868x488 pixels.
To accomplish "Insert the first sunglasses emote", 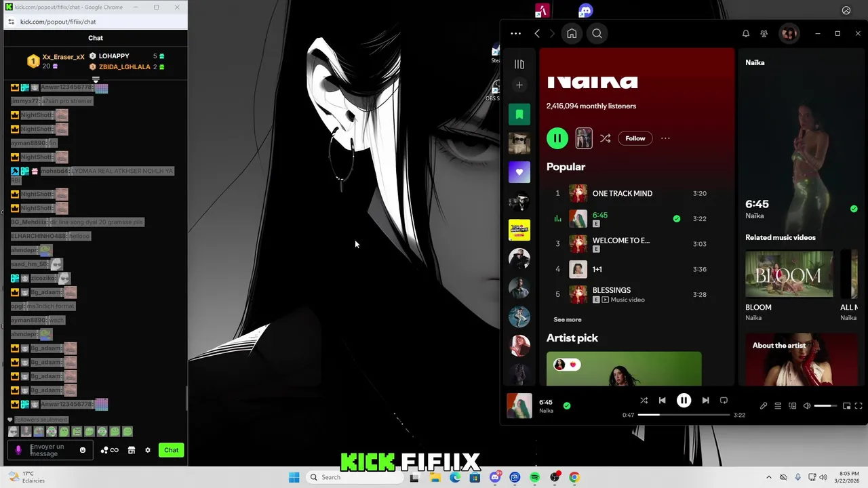I will coord(13,432).
